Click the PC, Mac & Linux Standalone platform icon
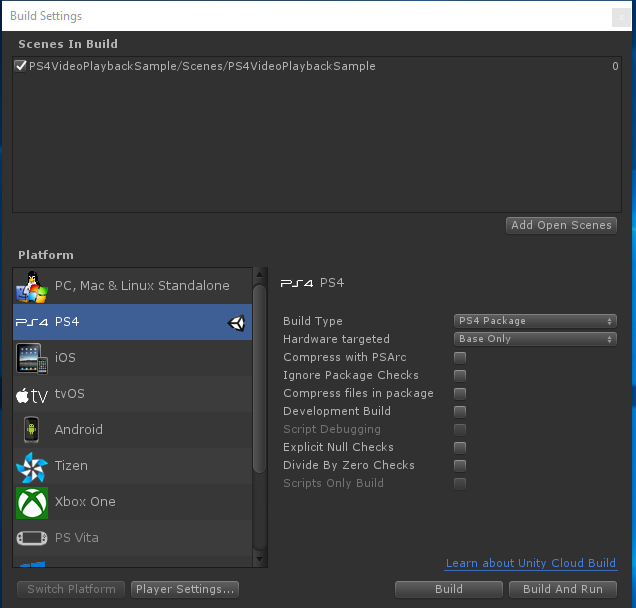Image resolution: width=636 pixels, height=608 pixels. 32,287
